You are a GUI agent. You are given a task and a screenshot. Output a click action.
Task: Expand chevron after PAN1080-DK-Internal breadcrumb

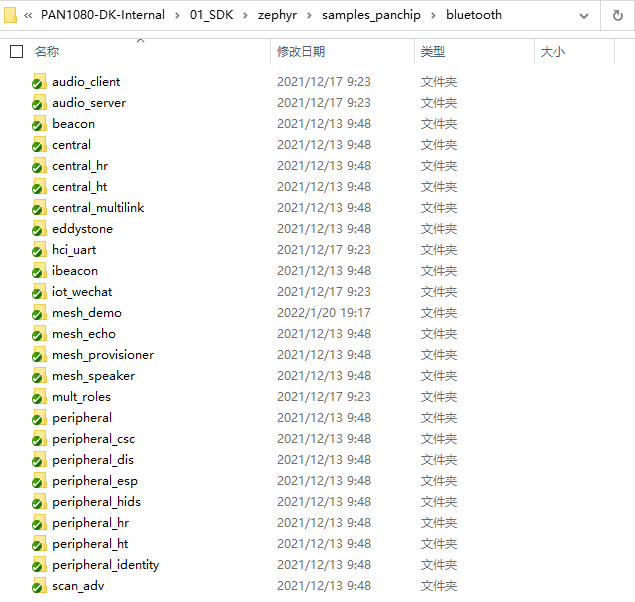(x=177, y=15)
